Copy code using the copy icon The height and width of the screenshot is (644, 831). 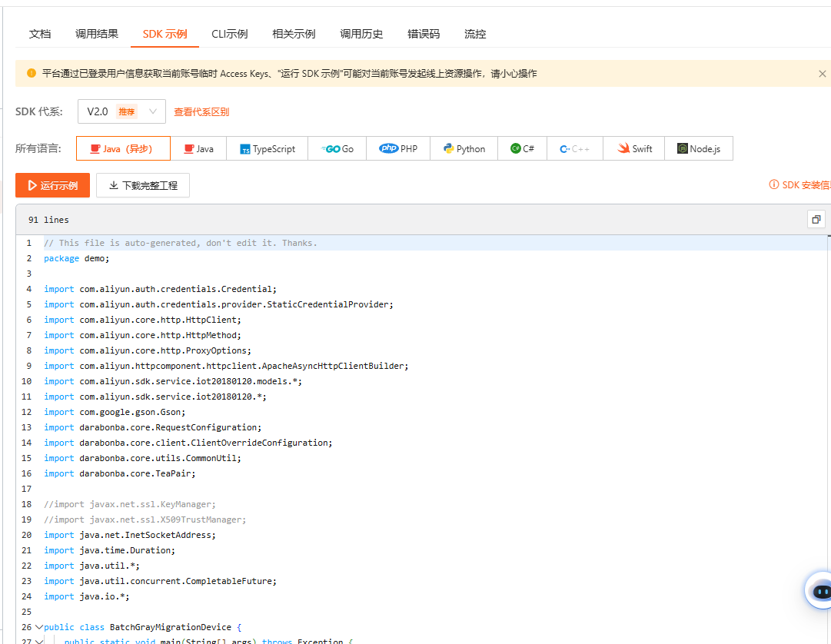pyautogui.click(x=816, y=219)
